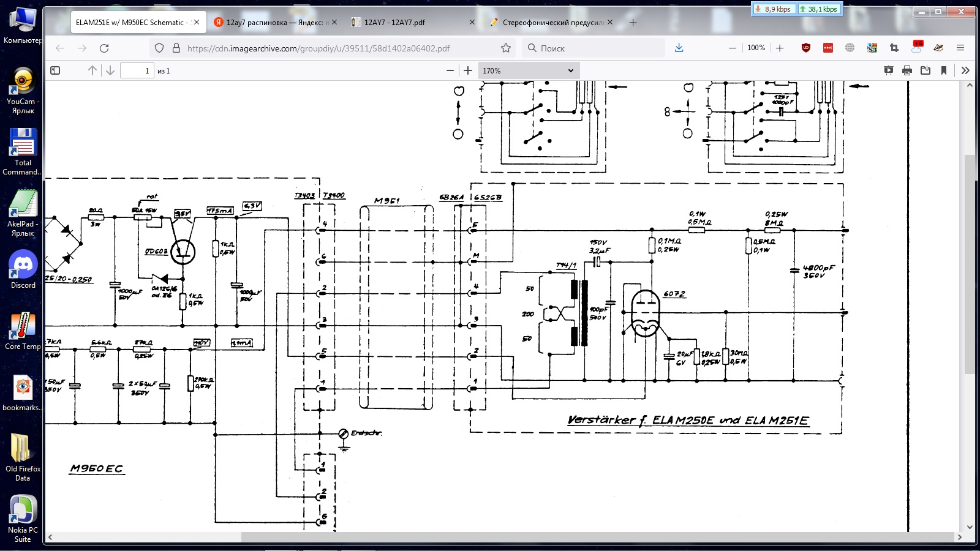Click the Privacy Badger extension icon
Image resolution: width=980 pixels, height=551 pixels.
click(x=938, y=48)
